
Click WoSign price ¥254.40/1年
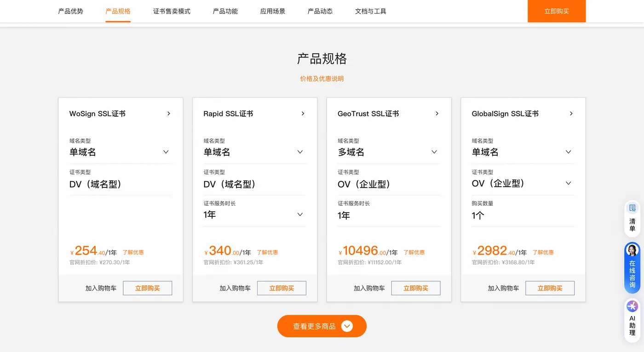point(93,251)
